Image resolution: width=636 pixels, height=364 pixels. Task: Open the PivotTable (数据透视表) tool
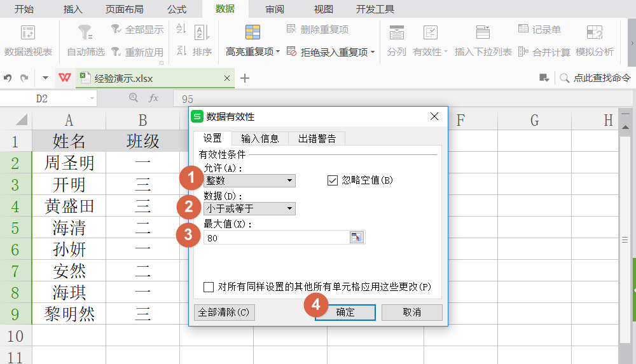28,40
